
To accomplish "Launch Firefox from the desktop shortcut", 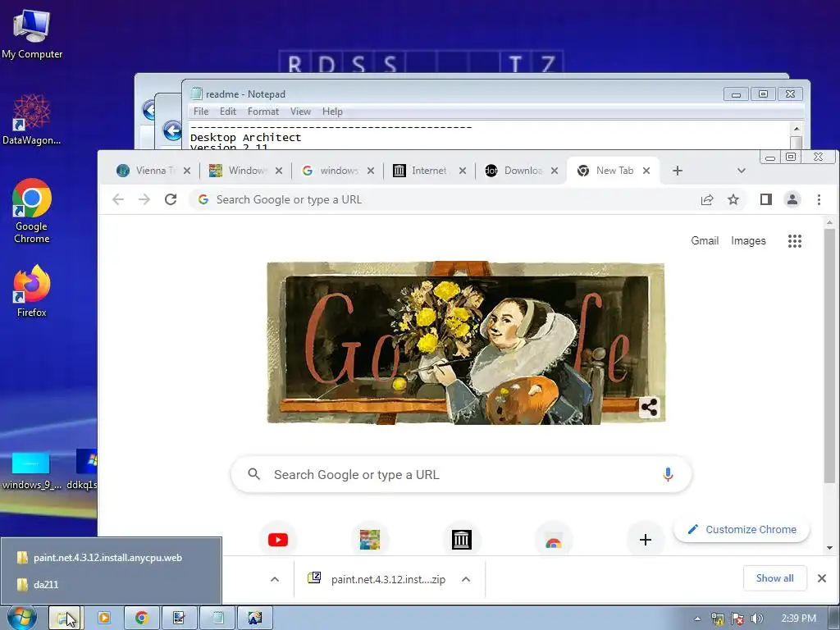I will [x=32, y=291].
